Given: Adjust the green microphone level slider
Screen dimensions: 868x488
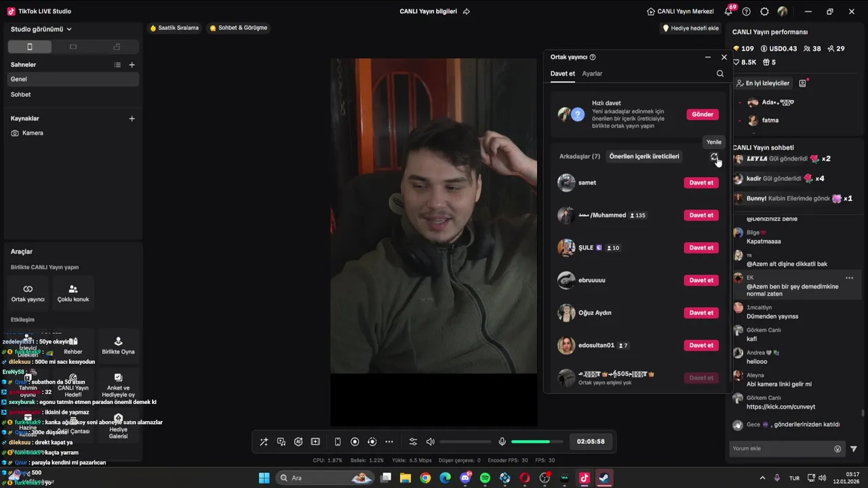Looking at the screenshot, I should [x=537, y=442].
